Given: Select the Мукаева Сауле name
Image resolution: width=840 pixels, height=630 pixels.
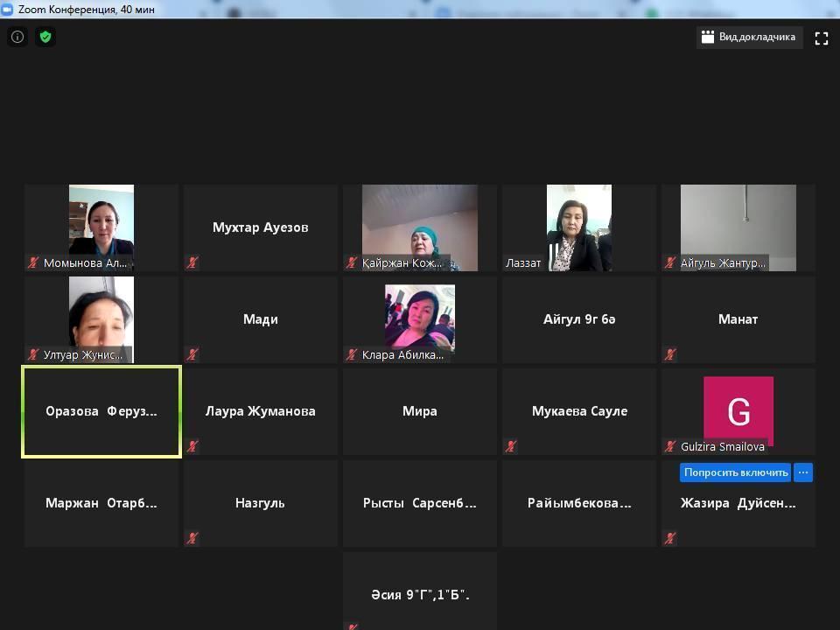Looking at the screenshot, I should click(579, 411).
